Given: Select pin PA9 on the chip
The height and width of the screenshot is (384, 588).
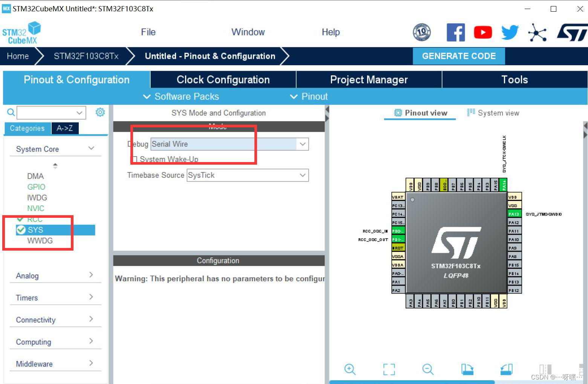Looking at the screenshot, I should pyautogui.click(x=514, y=248).
